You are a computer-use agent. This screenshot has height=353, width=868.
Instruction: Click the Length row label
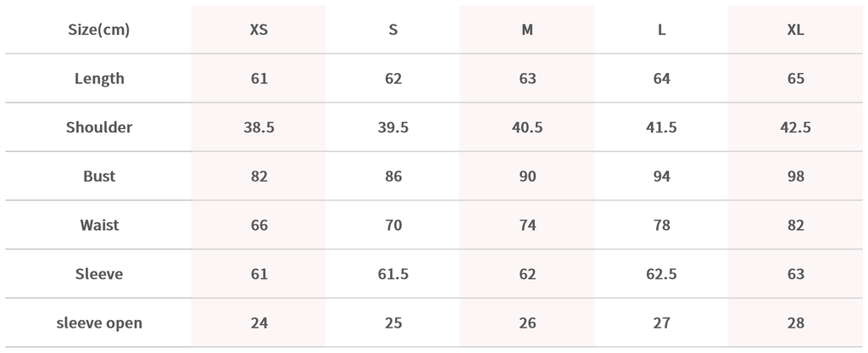(x=99, y=79)
